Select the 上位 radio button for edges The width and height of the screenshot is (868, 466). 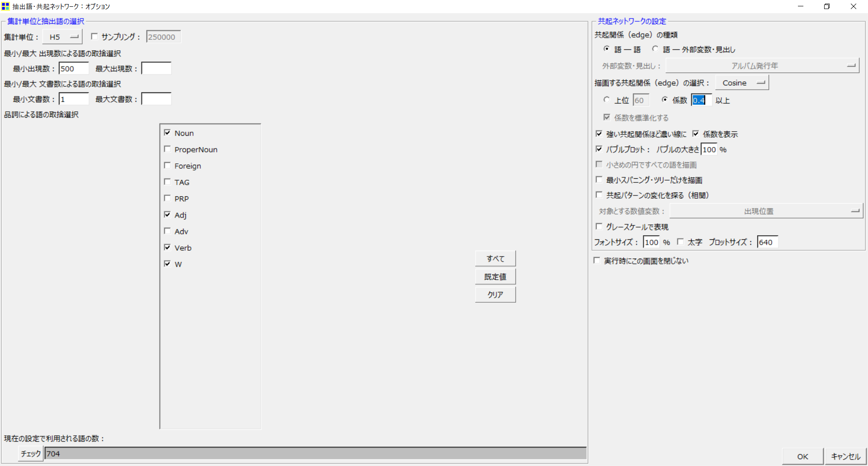pyautogui.click(x=607, y=100)
